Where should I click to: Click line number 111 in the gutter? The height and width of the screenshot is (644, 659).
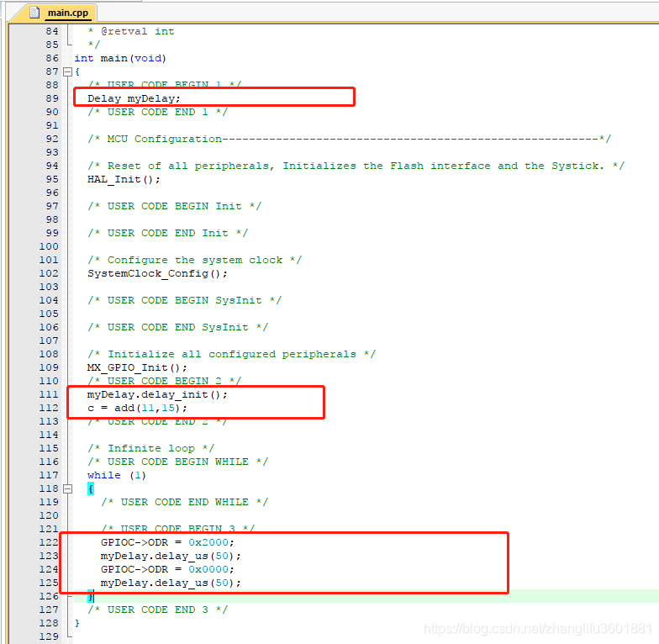(x=49, y=394)
